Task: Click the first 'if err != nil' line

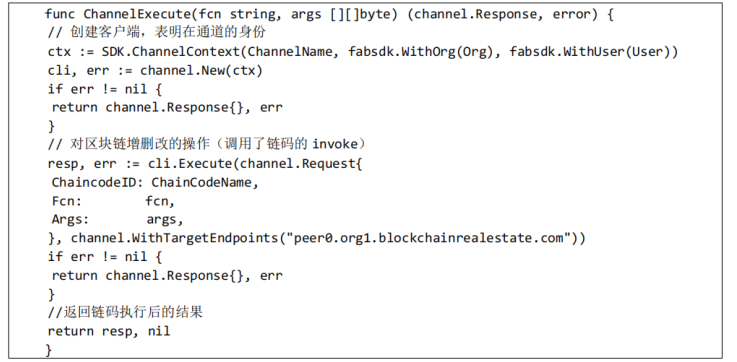Action: [x=105, y=89]
